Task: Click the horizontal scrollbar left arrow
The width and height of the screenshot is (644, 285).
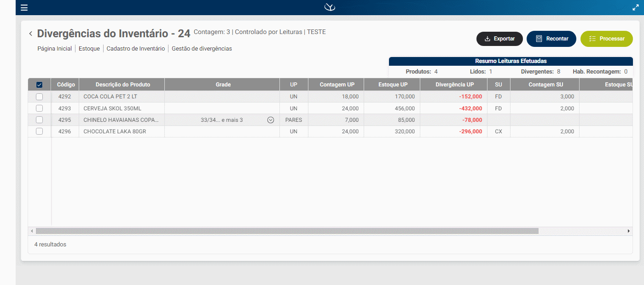Action: point(32,231)
